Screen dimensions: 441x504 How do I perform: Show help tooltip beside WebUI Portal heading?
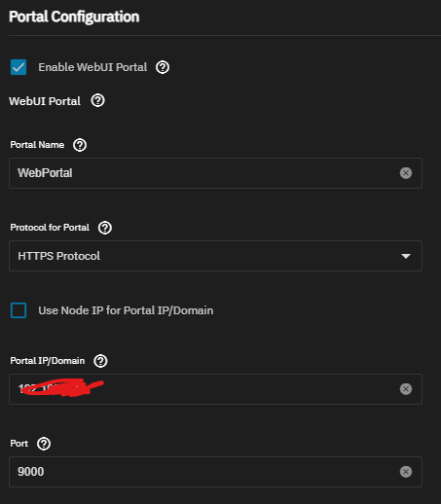click(x=97, y=100)
